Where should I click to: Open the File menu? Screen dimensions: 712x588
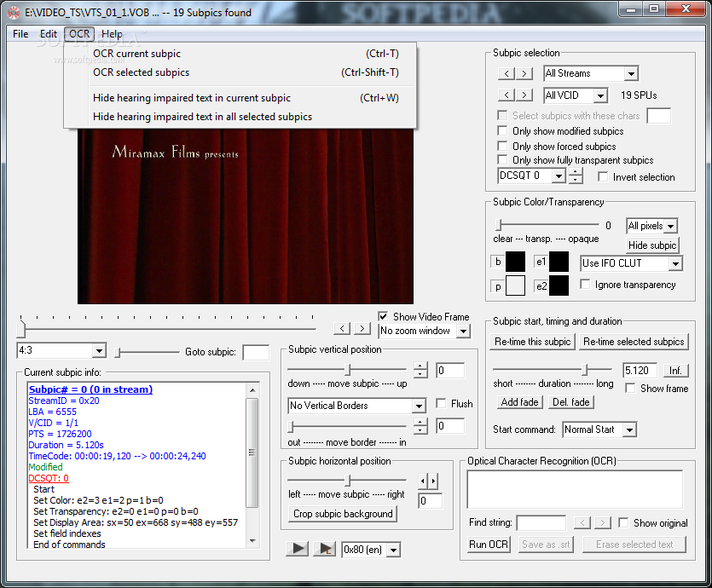tap(20, 34)
